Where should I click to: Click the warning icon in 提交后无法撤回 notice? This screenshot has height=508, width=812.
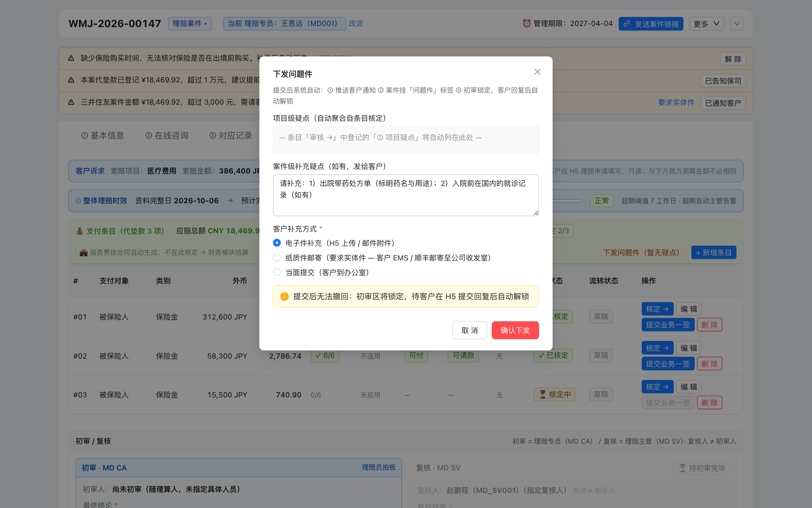[x=284, y=297]
